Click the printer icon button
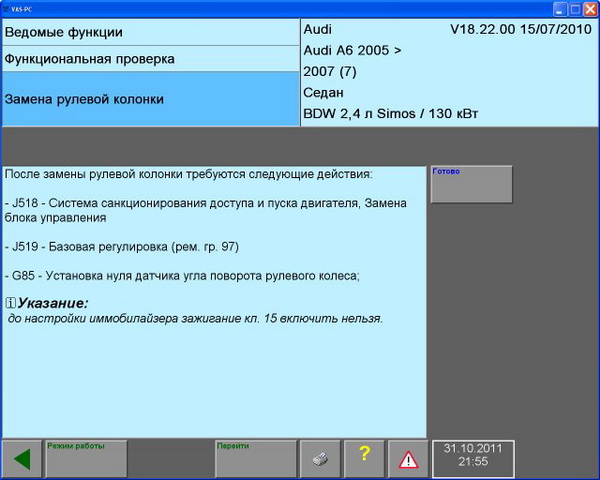Image resolution: width=600 pixels, height=480 pixels. [320, 459]
